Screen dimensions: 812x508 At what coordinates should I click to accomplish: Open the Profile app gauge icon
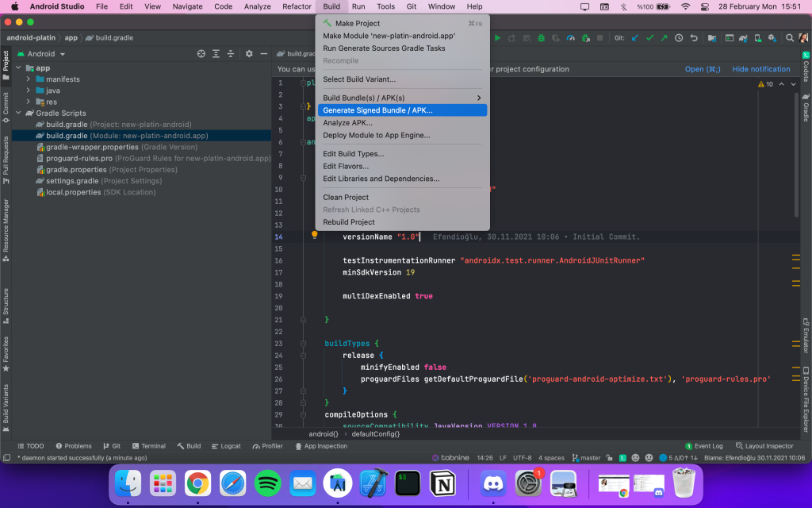click(x=570, y=38)
